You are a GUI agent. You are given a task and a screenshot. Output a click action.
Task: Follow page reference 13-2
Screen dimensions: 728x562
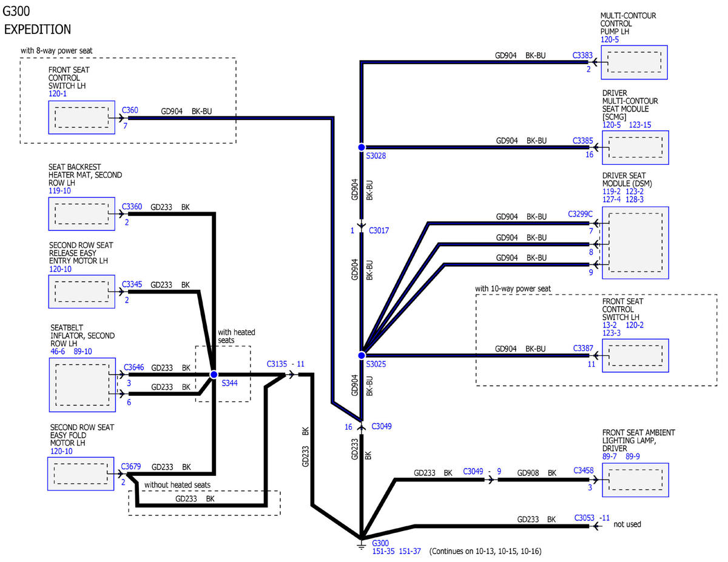(610, 325)
